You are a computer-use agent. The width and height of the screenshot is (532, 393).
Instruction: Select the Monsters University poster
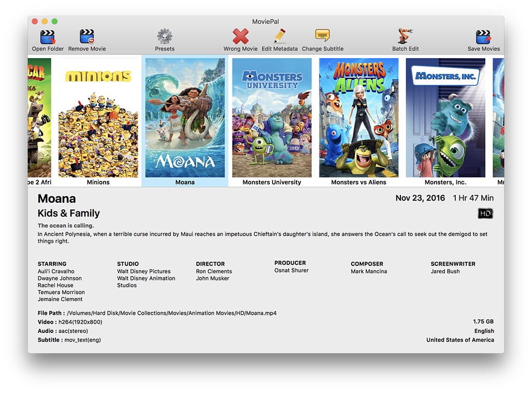272,118
